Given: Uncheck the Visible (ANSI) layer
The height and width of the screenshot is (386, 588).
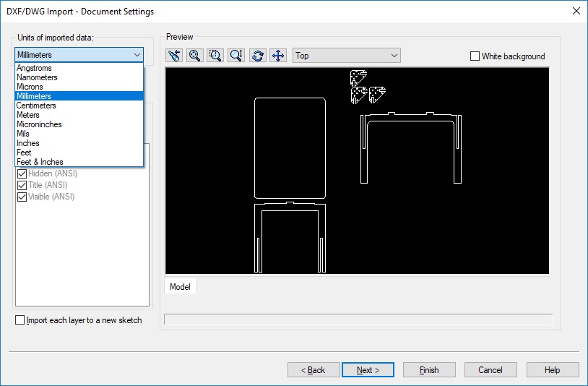Looking at the screenshot, I should tap(22, 197).
